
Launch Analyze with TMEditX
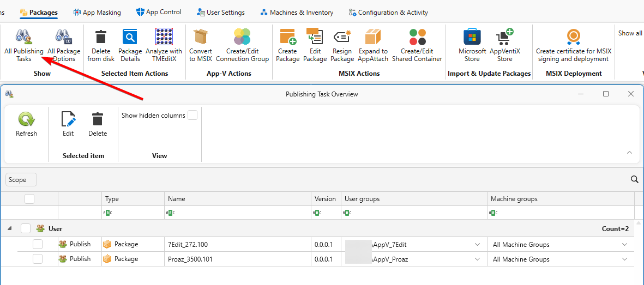(164, 45)
